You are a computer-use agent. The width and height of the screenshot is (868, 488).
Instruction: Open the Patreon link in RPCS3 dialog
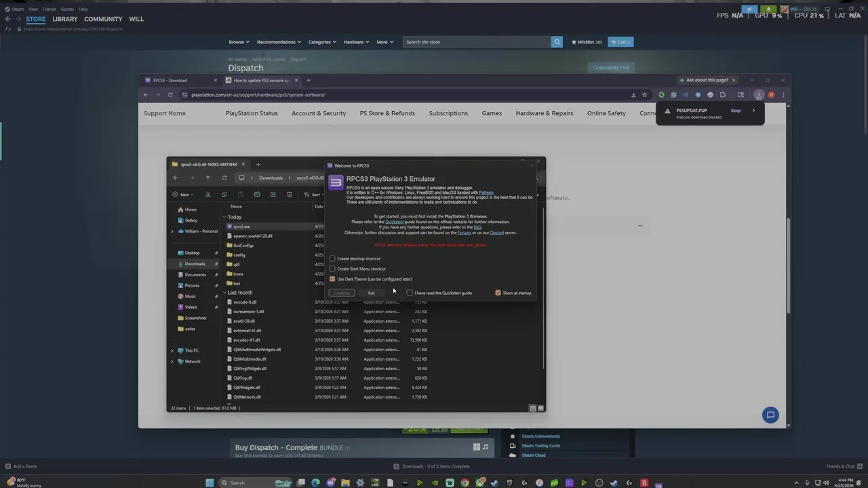click(x=486, y=192)
